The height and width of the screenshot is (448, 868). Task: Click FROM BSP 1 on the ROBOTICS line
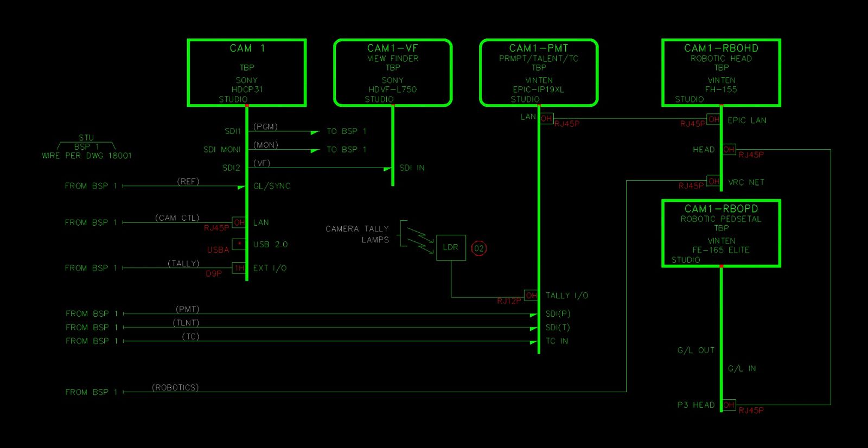[91, 392]
